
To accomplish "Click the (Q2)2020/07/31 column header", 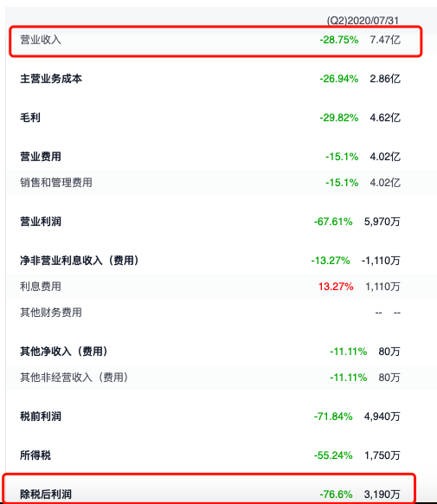I will 363,21.
